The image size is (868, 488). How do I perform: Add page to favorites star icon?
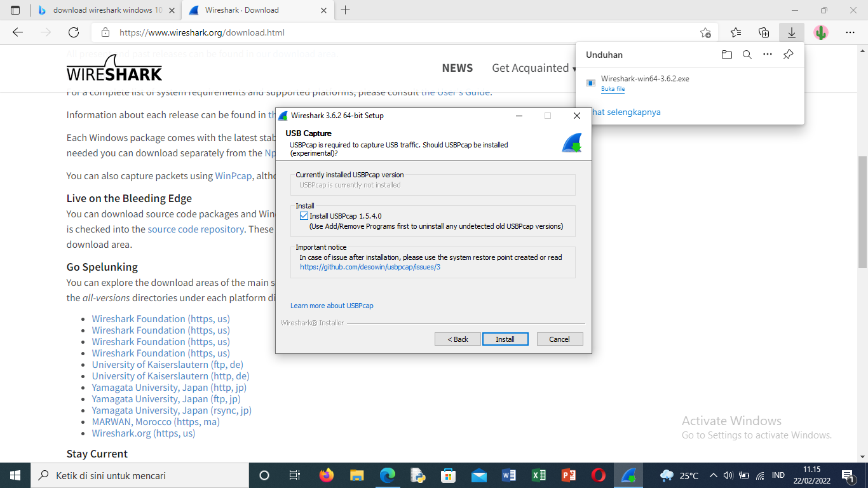coord(705,32)
